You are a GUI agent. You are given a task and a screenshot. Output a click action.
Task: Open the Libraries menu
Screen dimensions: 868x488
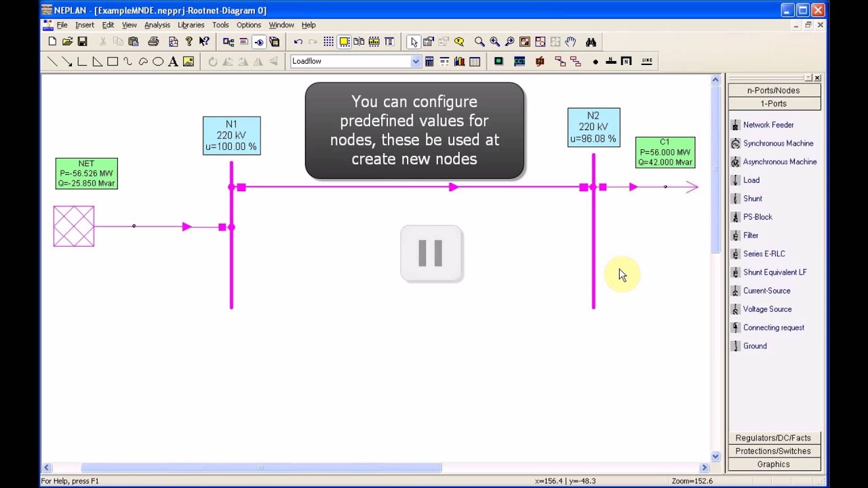coord(191,25)
